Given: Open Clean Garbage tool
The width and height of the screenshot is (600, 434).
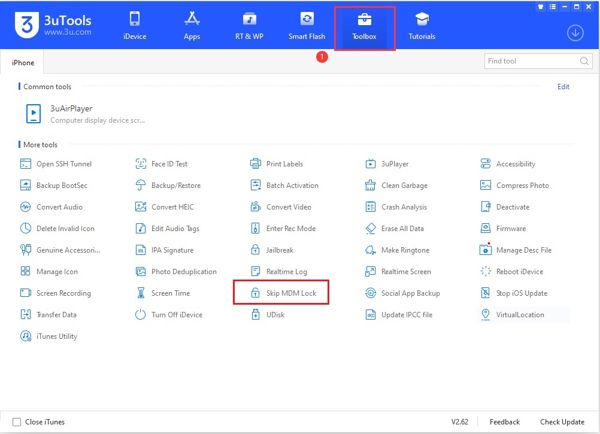Looking at the screenshot, I should (396, 185).
